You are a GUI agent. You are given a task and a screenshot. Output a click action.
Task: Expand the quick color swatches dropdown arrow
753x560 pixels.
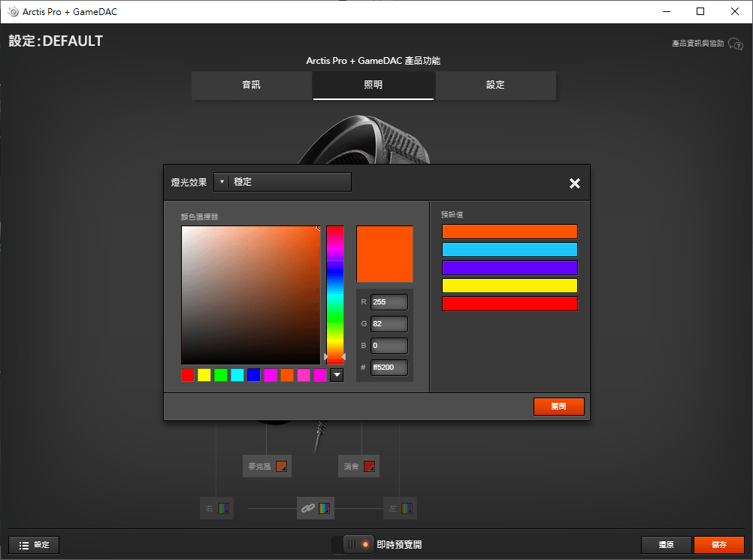pyautogui.click(x=337, y=374)
